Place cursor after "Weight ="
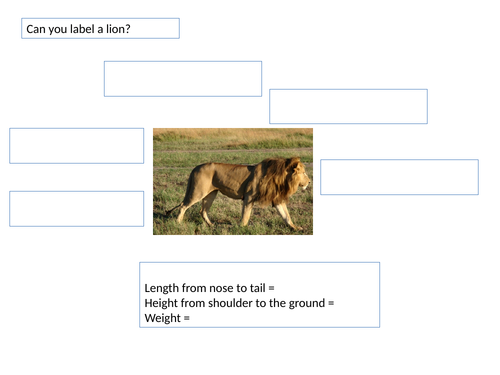 pyautogui.click(x=190, y=318)
